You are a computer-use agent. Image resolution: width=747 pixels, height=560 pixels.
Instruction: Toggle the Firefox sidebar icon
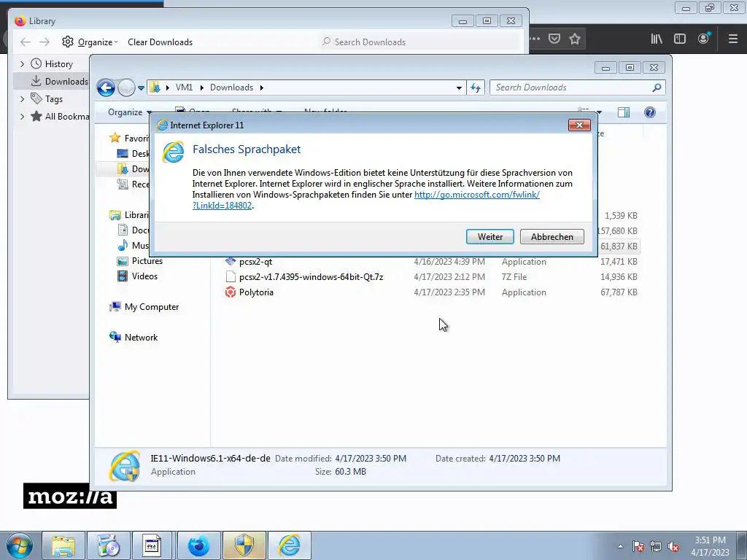(x=680, y=39)
